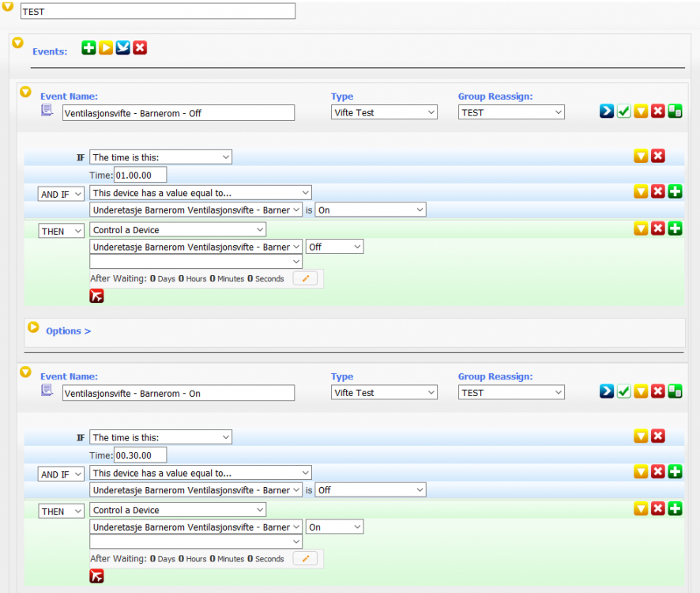700x593 pixels.
Task: Run the 'Barnerom - Off' event with the blue arrow
Action: pos(606,111)
